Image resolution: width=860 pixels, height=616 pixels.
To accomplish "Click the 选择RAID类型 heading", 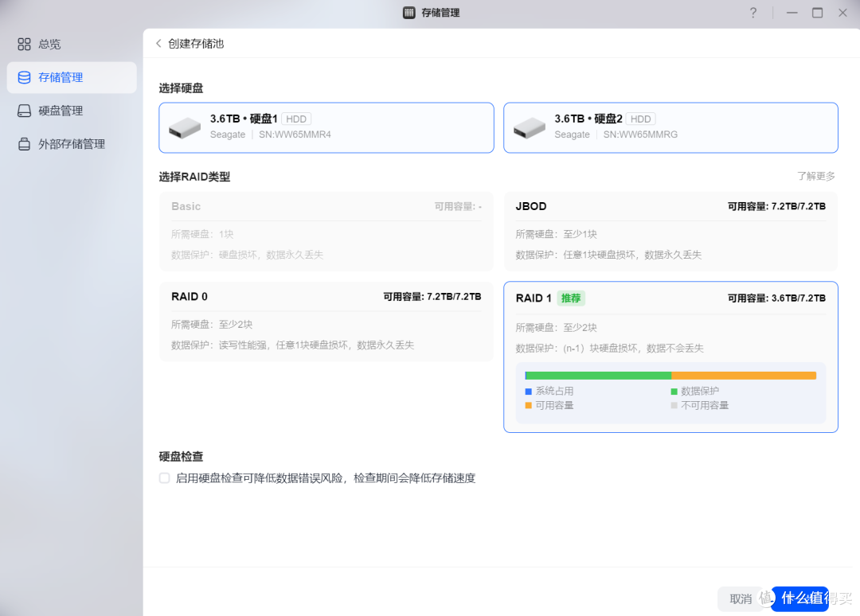I will tap(195, 177).
